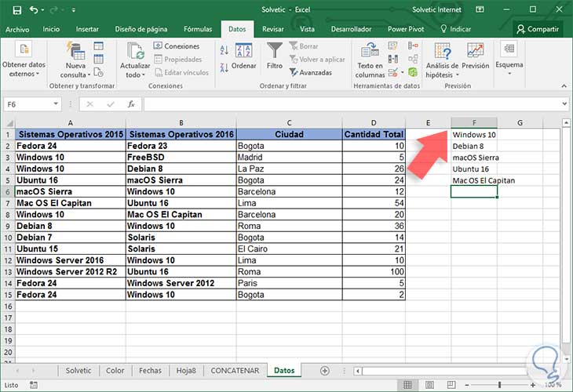Open the Validación de datos dropdown arrow

tap(403, 72)
